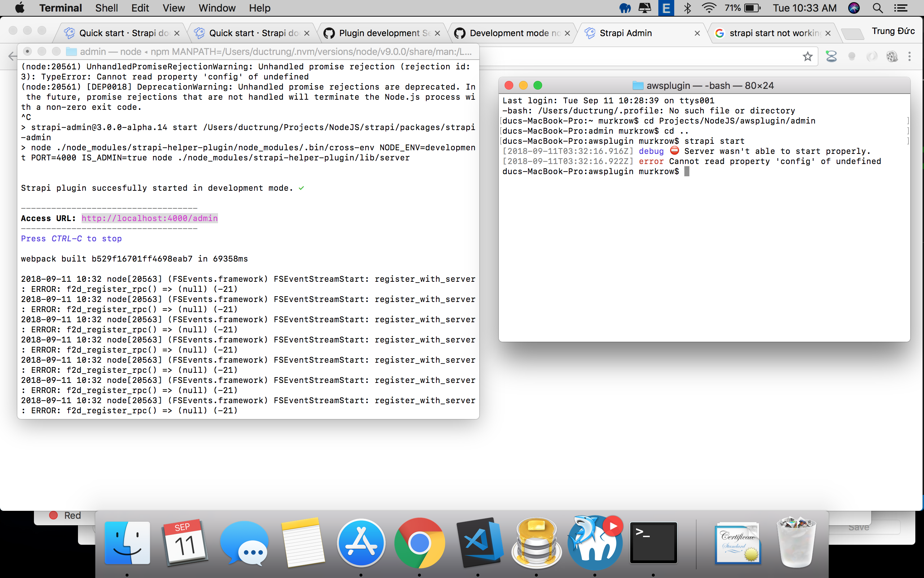Close the Strapi Admin tab
The width and height of the screenshot is (924, 578).
(x=697, y=33)
